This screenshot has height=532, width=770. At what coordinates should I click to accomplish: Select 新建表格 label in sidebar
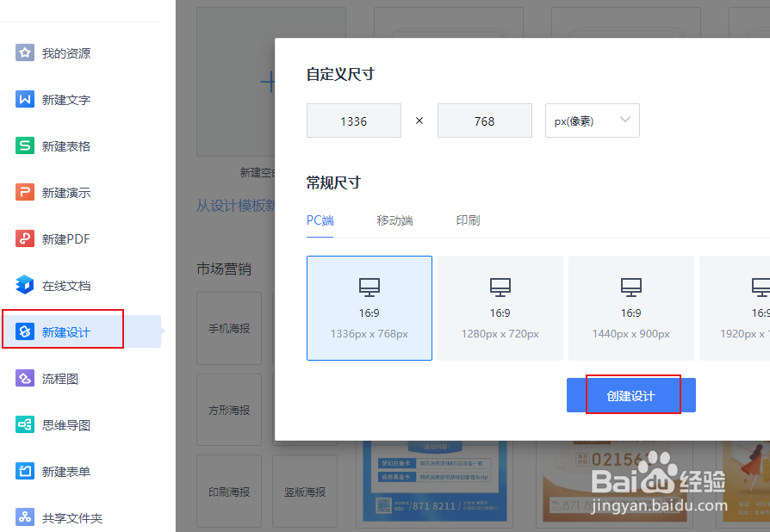tap(66, 146)
